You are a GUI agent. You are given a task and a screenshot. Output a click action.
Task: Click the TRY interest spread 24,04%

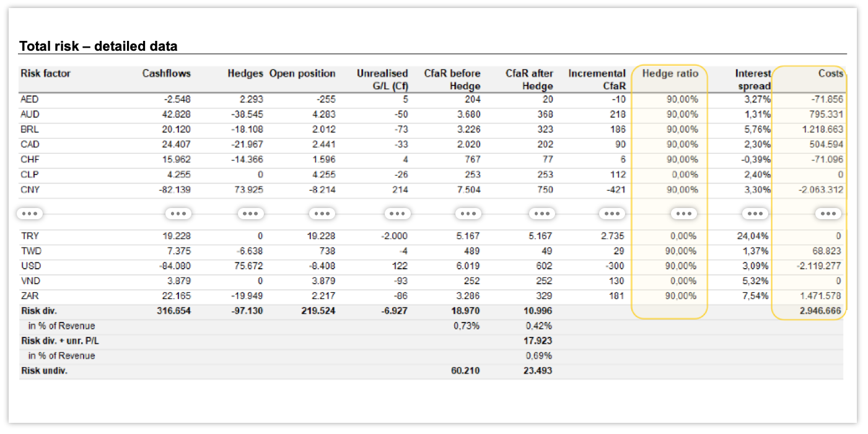(x=756, y=237)
